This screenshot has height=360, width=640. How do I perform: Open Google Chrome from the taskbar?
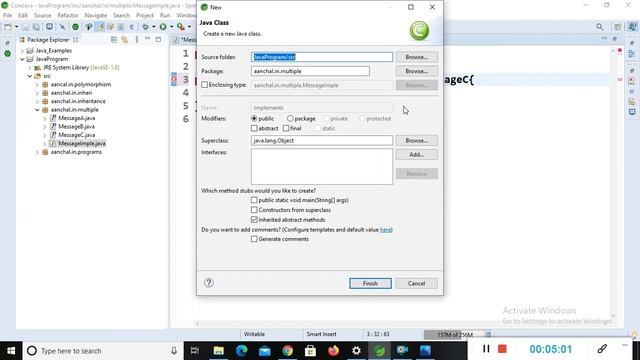(x=287, y=350)
